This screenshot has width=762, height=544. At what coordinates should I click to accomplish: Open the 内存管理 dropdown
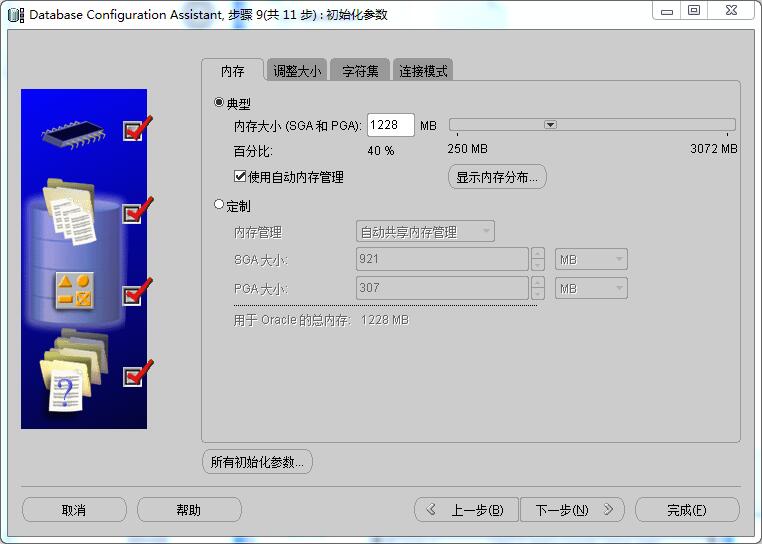click(x=425, y=231)
